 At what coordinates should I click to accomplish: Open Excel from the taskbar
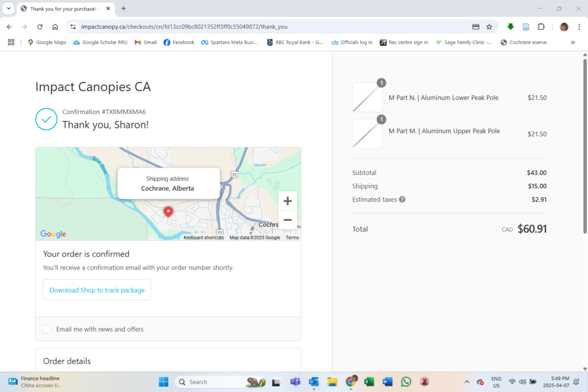click(x=369, y=382)
